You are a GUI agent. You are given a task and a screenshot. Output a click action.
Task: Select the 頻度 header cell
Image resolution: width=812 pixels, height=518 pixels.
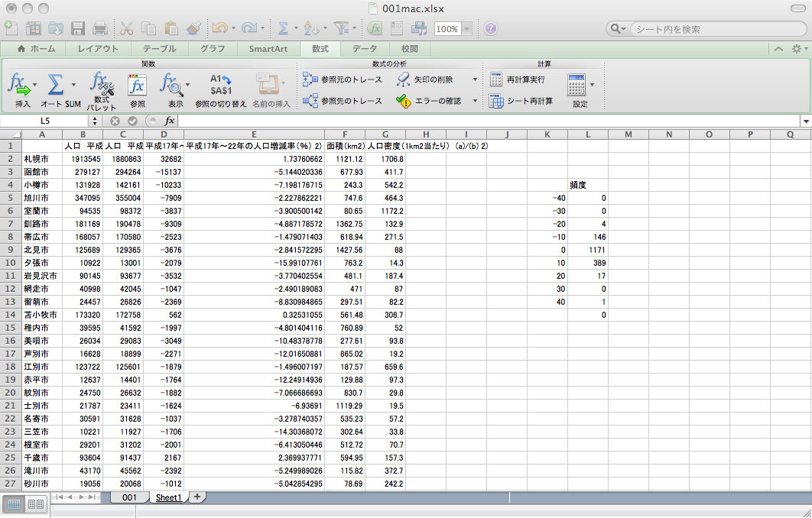(588, 185)
